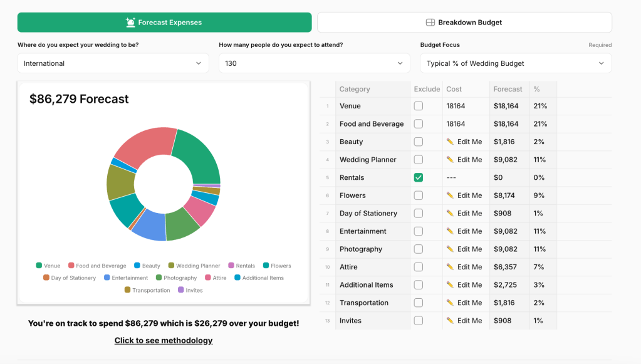Check the Venue exclude checkbox
The width and height of the screenshot is (641, 364).
click(x=419, y=106)
